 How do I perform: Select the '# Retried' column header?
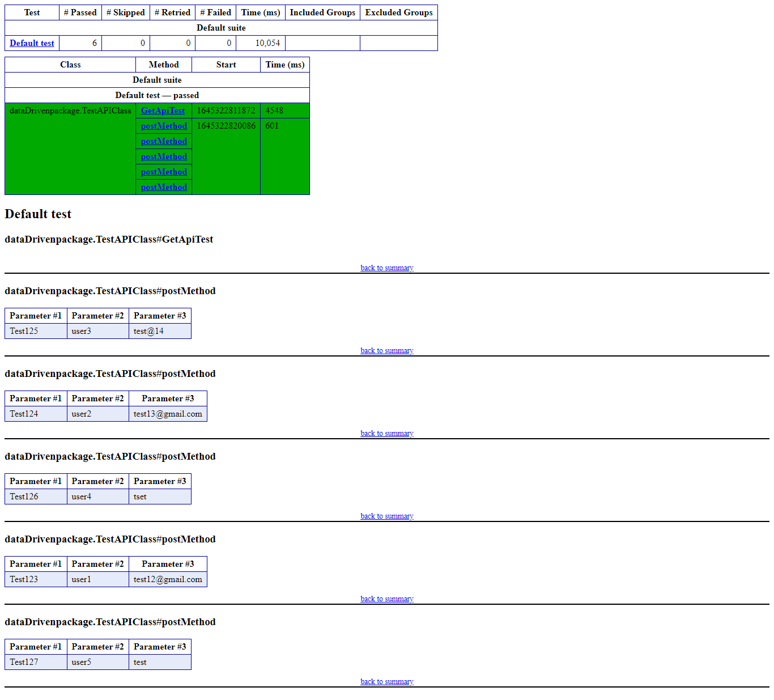point(173,12)
